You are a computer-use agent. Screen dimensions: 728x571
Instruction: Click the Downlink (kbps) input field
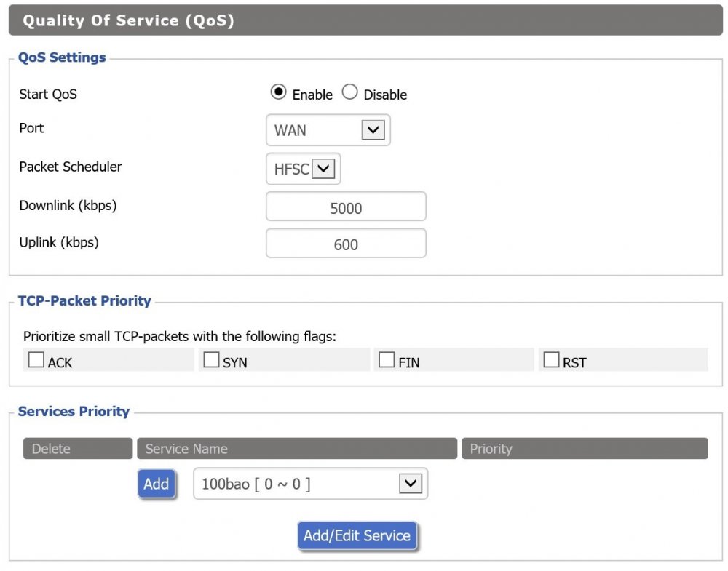pos(346,207)
